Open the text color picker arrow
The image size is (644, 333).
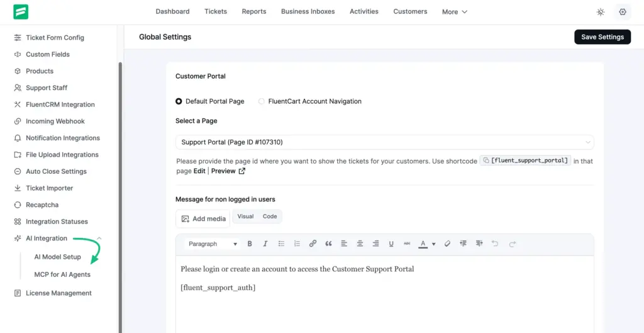[x=434, y=244]
